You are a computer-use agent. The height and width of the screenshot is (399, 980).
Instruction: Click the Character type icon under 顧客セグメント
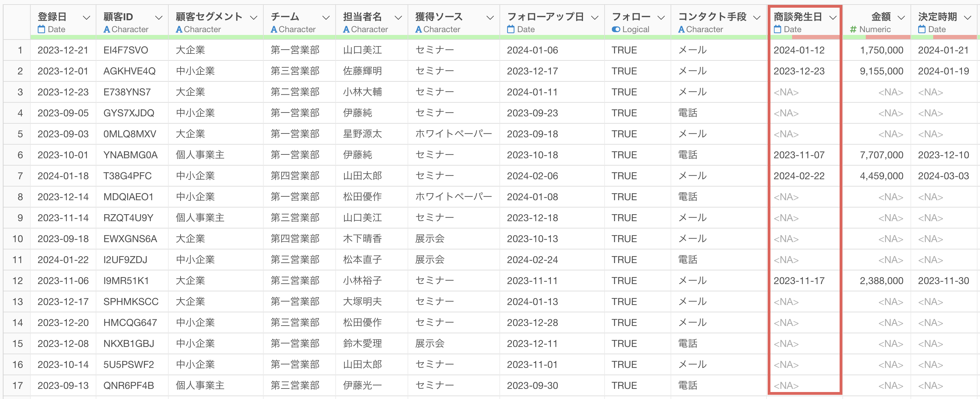[x=179, y=29]
